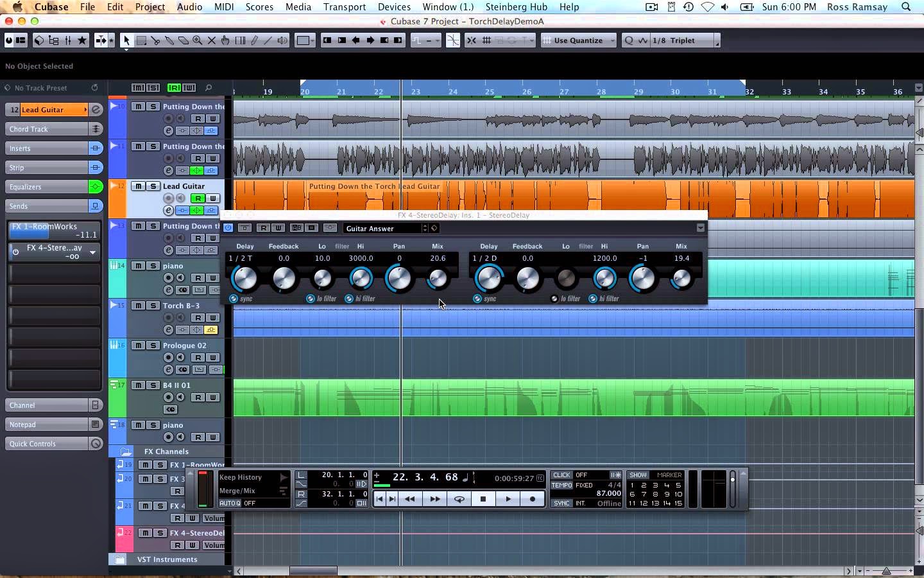Solo the Torch B-3 track
Viewport: 924px width, 578px height.
point(153,306)
